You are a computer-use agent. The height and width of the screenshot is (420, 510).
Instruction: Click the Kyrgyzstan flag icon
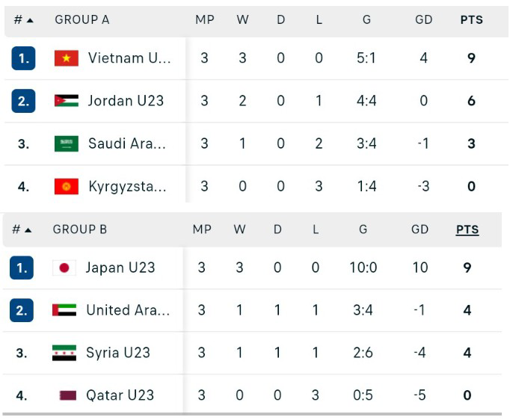(67, 186)
